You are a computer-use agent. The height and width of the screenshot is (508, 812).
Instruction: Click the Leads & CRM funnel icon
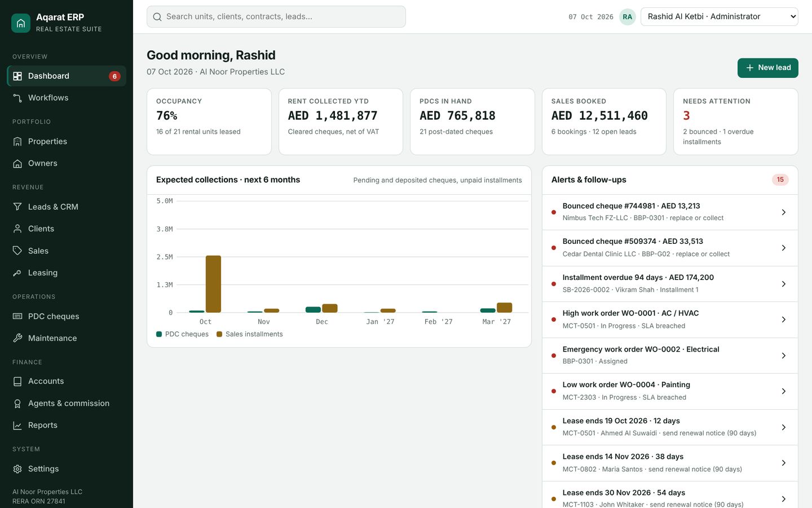17,207
